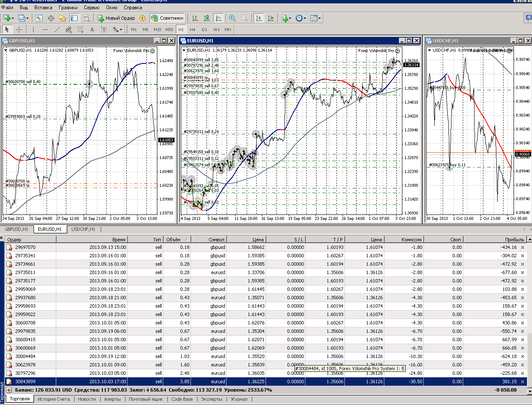Open the Strategy Tester magnifier icon
Image resolution: width=532 pixels, height=405 pixels.
(86, 18)
